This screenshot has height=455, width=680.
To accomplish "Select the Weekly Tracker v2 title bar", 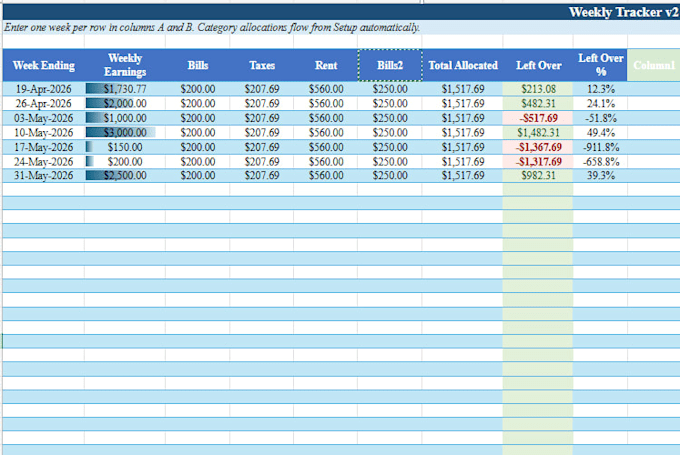I will pos(341,12).
